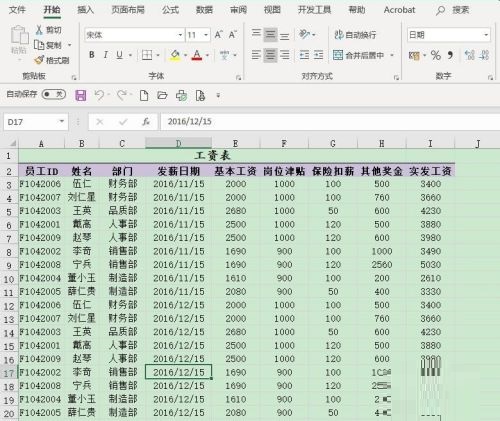Open the phonetic guide 文 icon
This screenshot has height=421, width=500.
[x=225, y=55]
